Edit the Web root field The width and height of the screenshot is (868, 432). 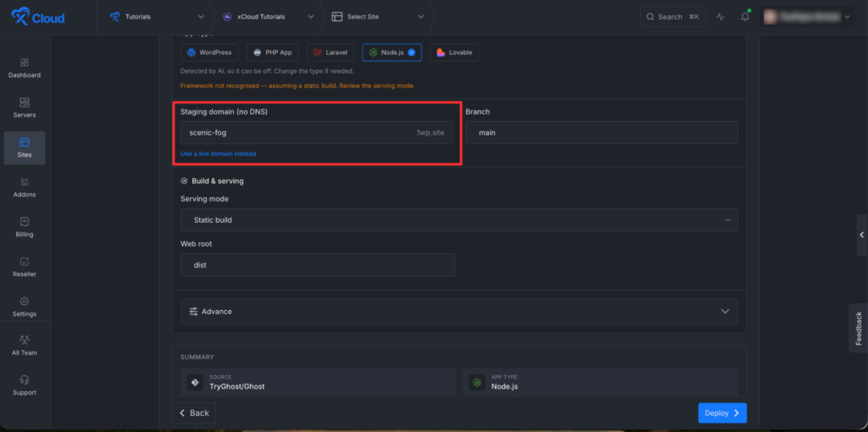tap(318, 265)
